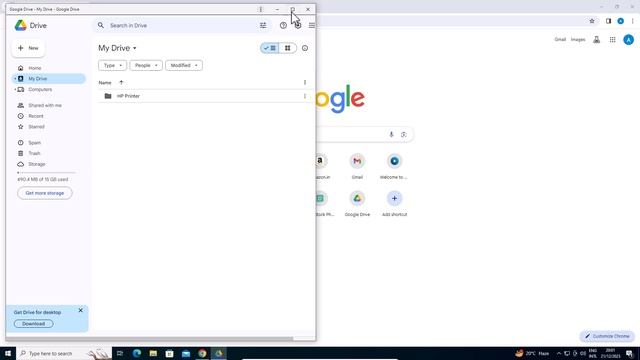This screenshot has height=360, width=640.
Task: Switch to list layout view
Action: pyautogui.click(x=270, y=48)
